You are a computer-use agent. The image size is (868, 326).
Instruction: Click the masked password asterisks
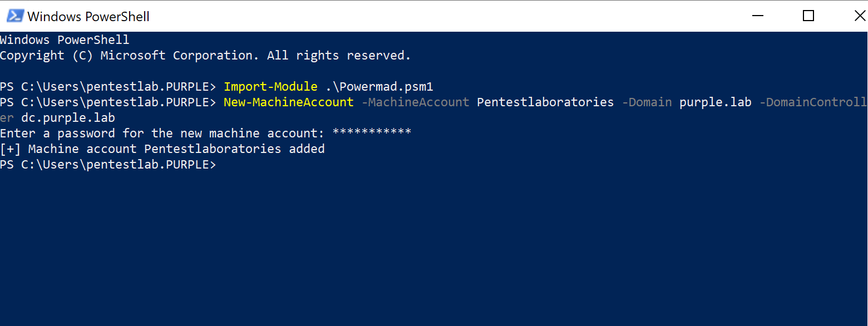[372, 134]
